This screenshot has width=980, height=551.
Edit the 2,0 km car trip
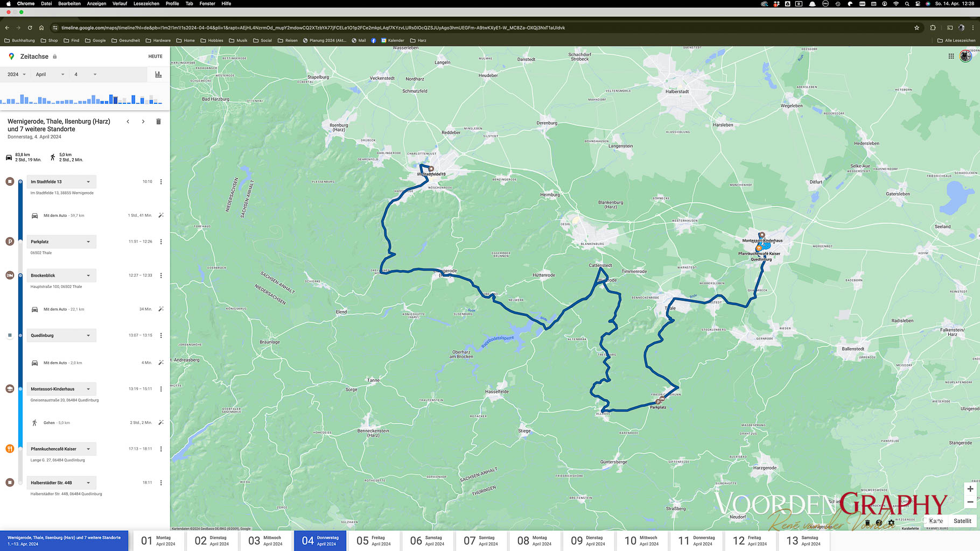161,363
